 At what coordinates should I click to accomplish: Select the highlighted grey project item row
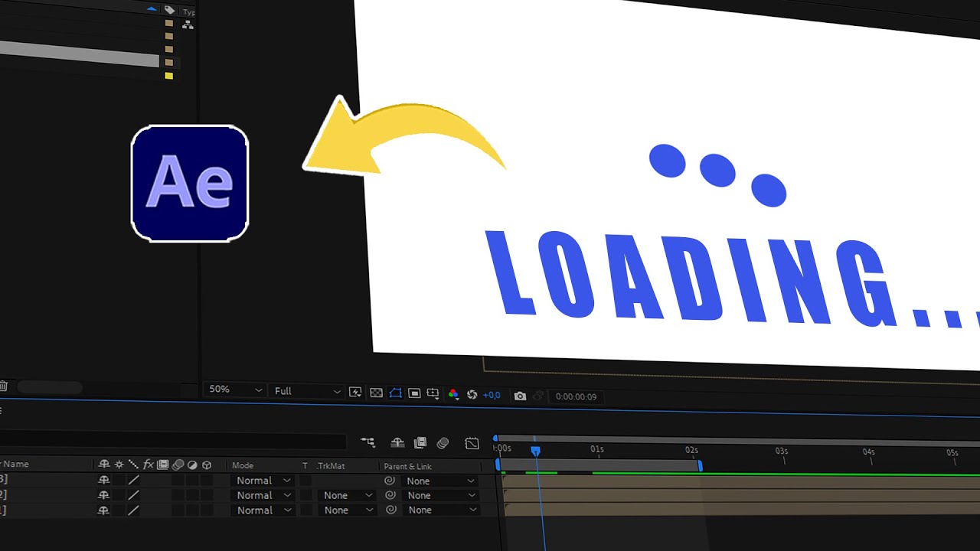coord(80,55)
